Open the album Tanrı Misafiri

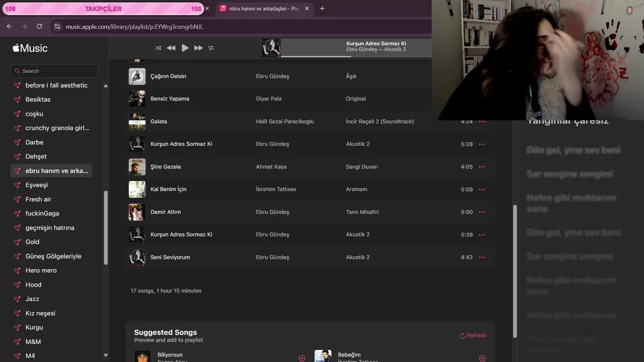click(362, 212)
